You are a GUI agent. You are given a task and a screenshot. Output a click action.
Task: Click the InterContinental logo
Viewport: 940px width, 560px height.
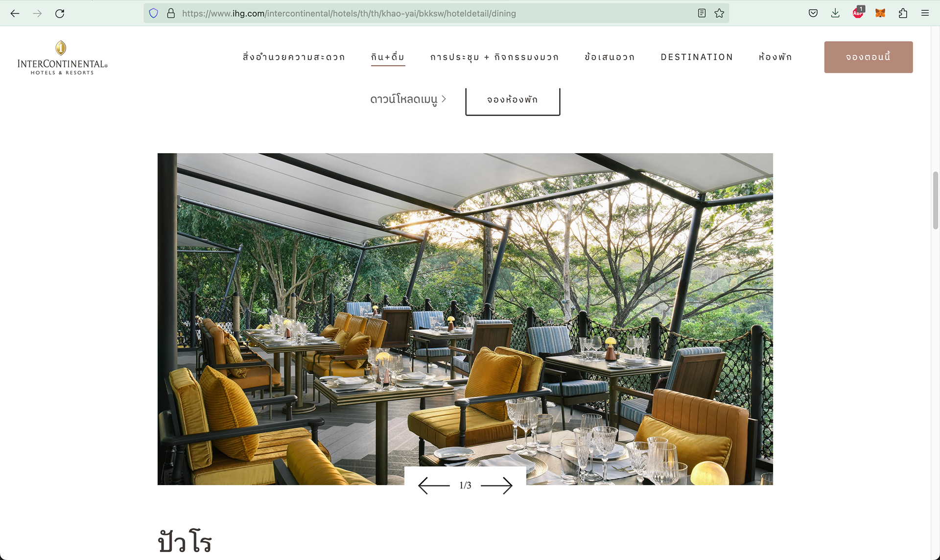[x=62, y=58]
